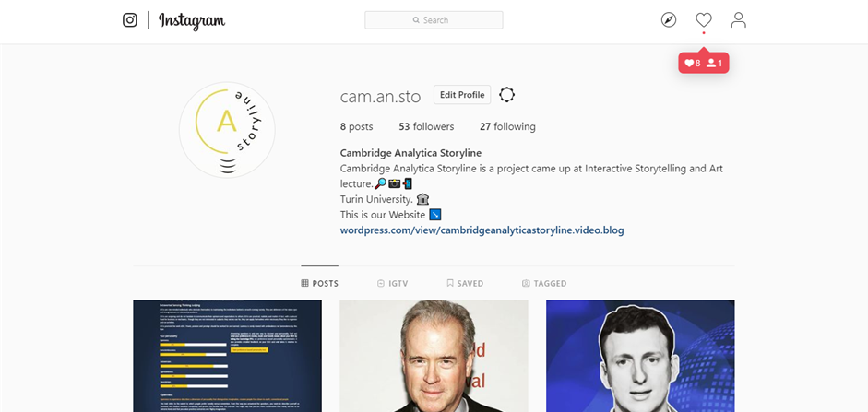Open the settings gear beside Edit Profile
The image size is (868, 412).
coord(506,95)
